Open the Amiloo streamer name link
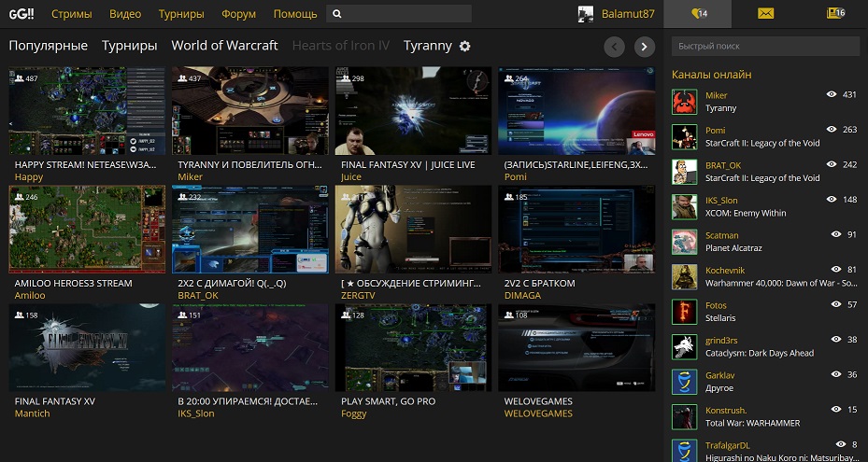This screenshot has height=462, width=868. click(30, 296)
